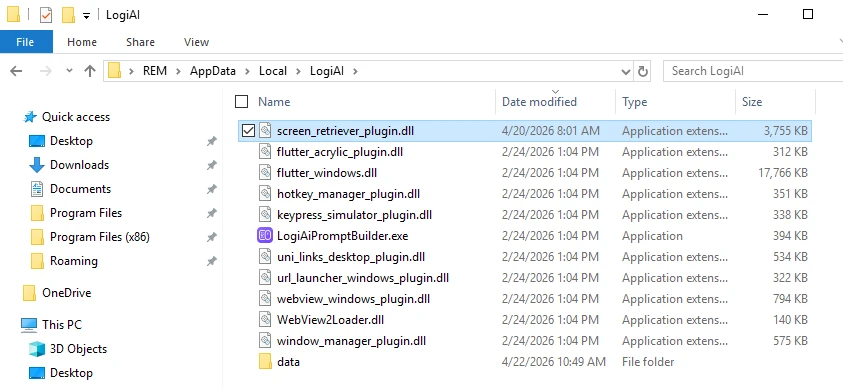Screen dimensions: 843x389
Task: Click the 3,755 KB size value
Action: 785,131
